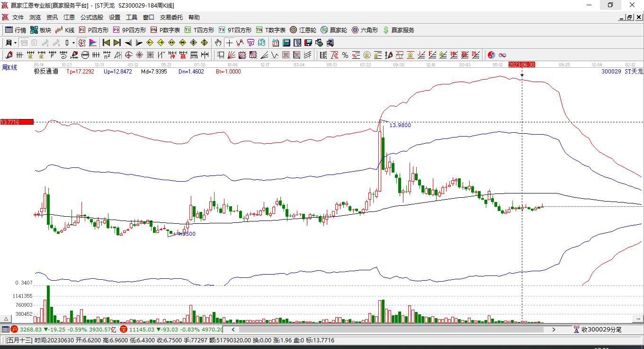Open the 设置 menu
The height and width of the screenshot is (349, 644).
click(115, 18)
